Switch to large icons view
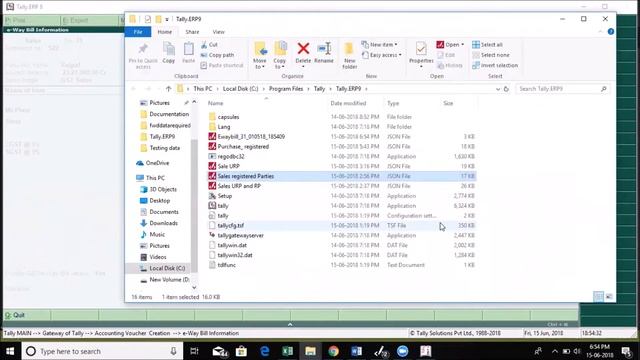Image resolution: width=640 pixels, height=360 pixels. (609, 297)
